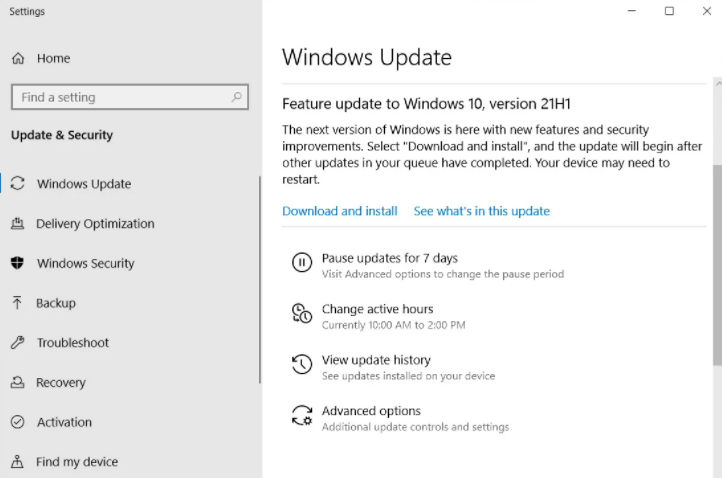Click the Activation checkmark circle icon

(17, 422)
